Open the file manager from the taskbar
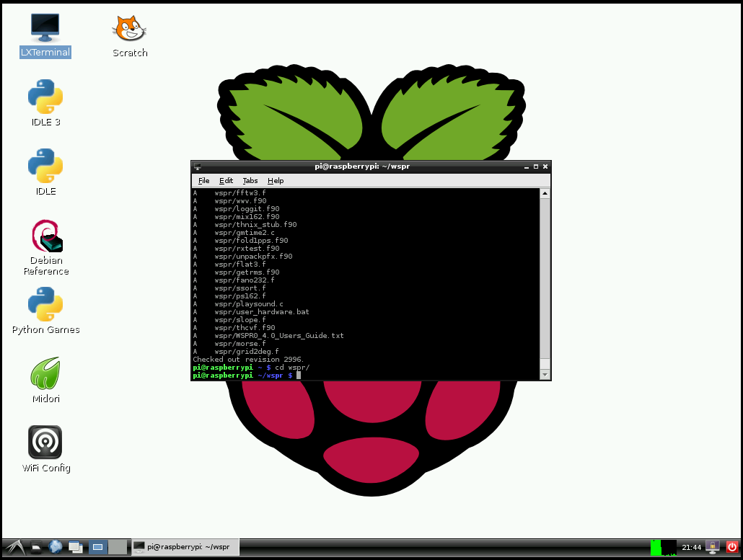743x560 pixels. (36, 547)
